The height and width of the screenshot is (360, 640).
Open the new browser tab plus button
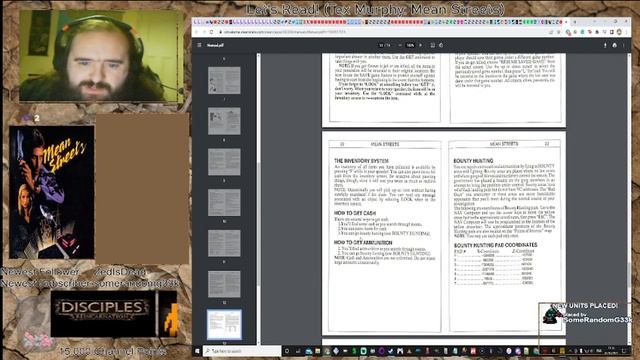coord(575,22)
